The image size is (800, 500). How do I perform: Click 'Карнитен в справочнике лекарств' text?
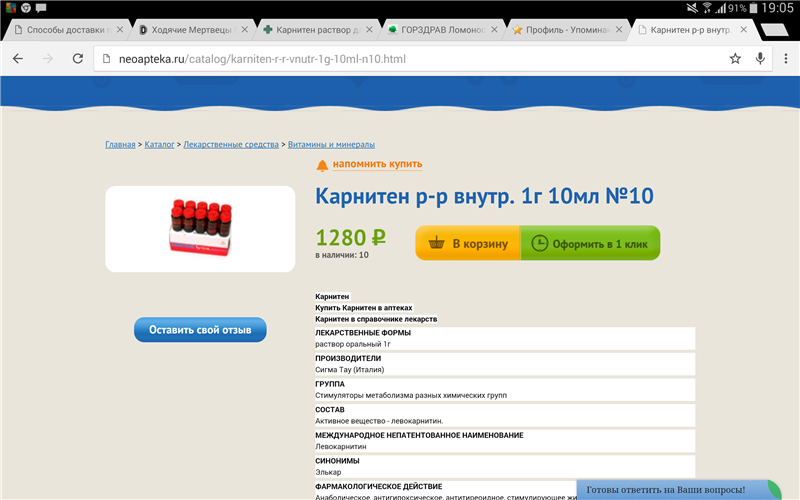[376, 319]
